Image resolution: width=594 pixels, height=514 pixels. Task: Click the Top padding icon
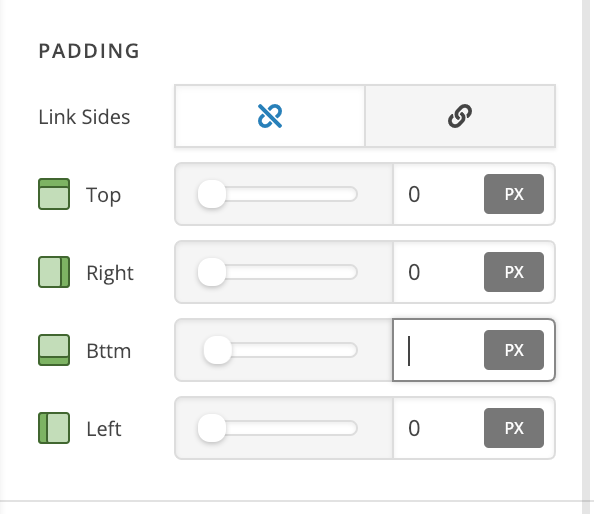pyautogui.click(x=54, y=194)
